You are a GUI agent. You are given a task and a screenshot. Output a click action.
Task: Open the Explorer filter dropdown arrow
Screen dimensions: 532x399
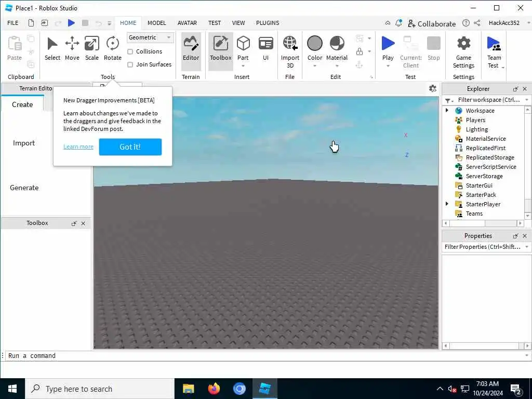[527, 100]
